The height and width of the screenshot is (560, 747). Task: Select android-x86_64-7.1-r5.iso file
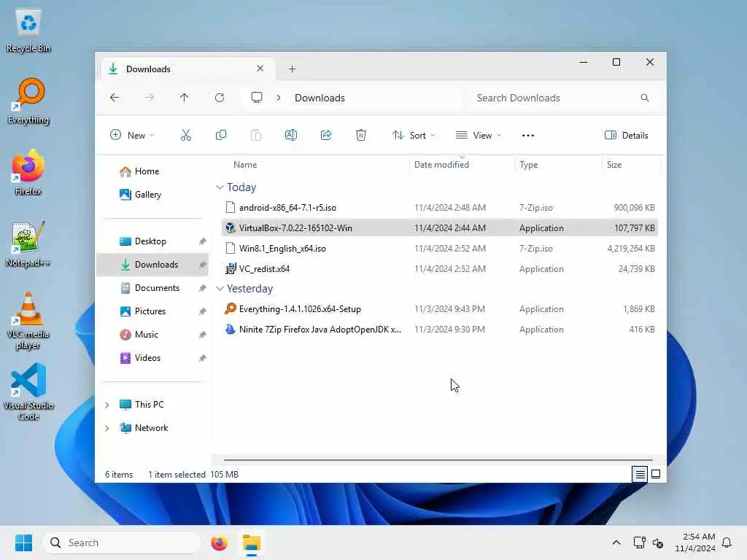tap(440, 208)
